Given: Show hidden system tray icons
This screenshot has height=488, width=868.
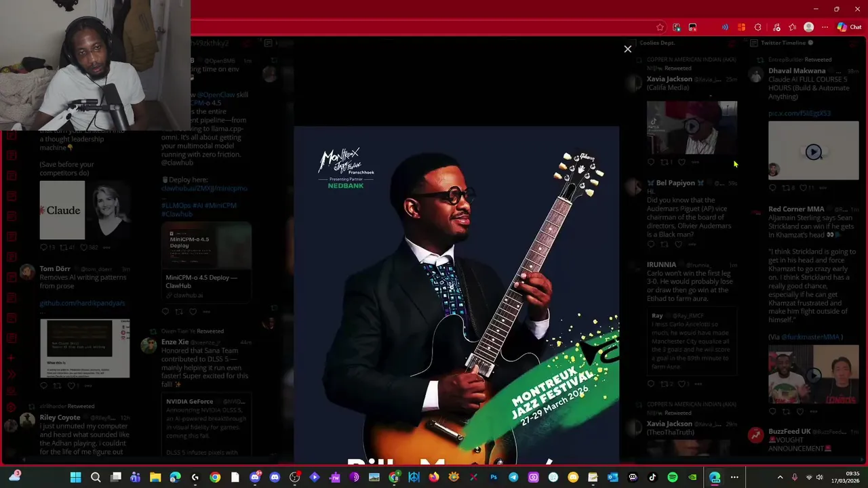Looking at the screenshot, I should (x=780, y=477).
